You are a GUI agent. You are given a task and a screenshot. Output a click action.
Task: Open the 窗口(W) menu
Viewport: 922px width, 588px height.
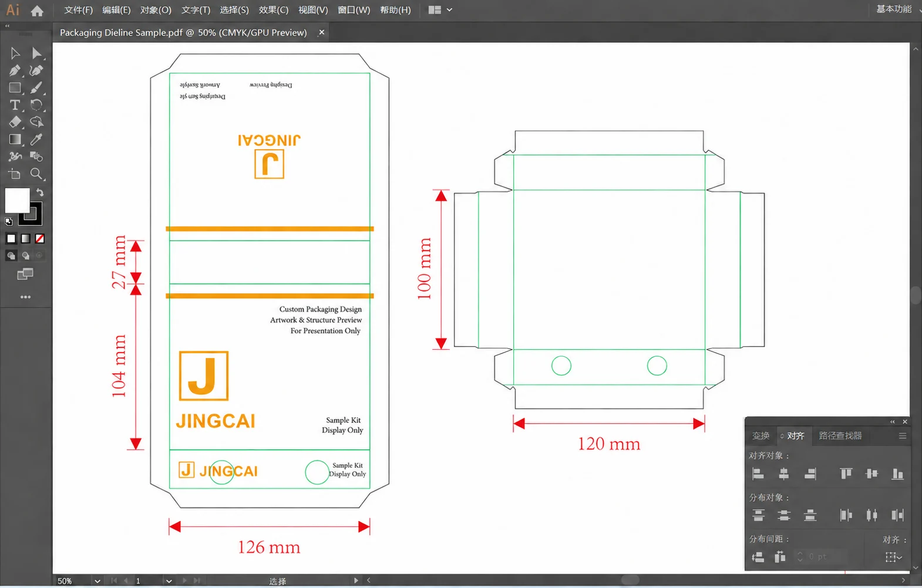pos(354,10)
